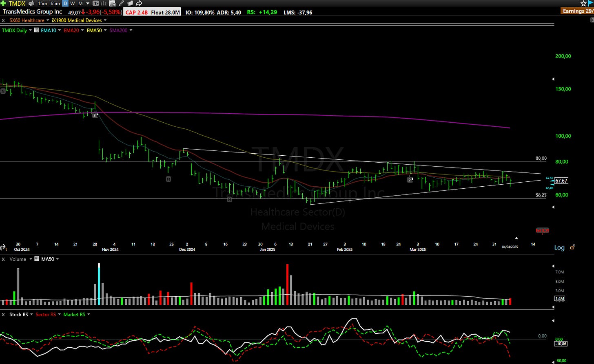Image resolution: width=594 pixels, height=364 pixels.
Task: Click the SX60 Healthcare sector label
Action: click(x=26, y=20)
